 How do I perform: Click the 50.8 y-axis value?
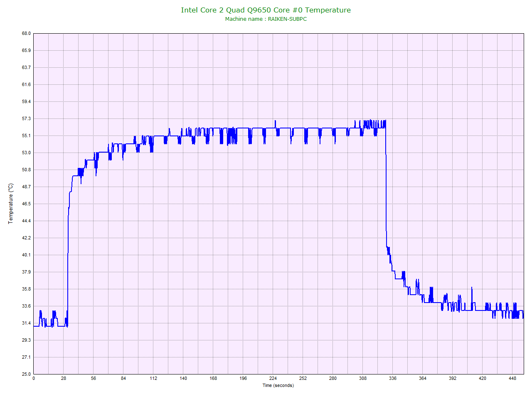pyautogui.click(x=26, y=170)
